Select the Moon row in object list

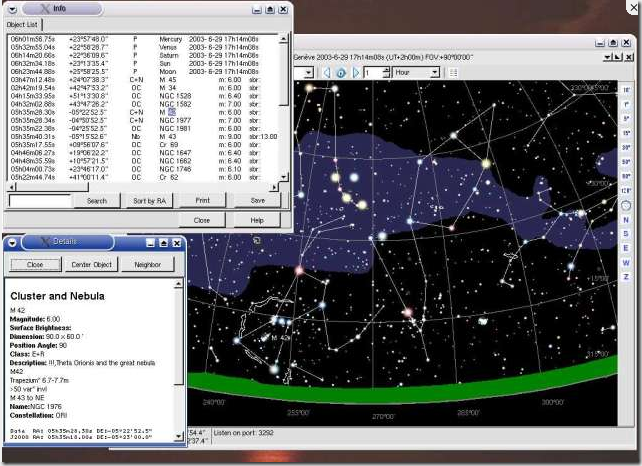click(143, 72)
